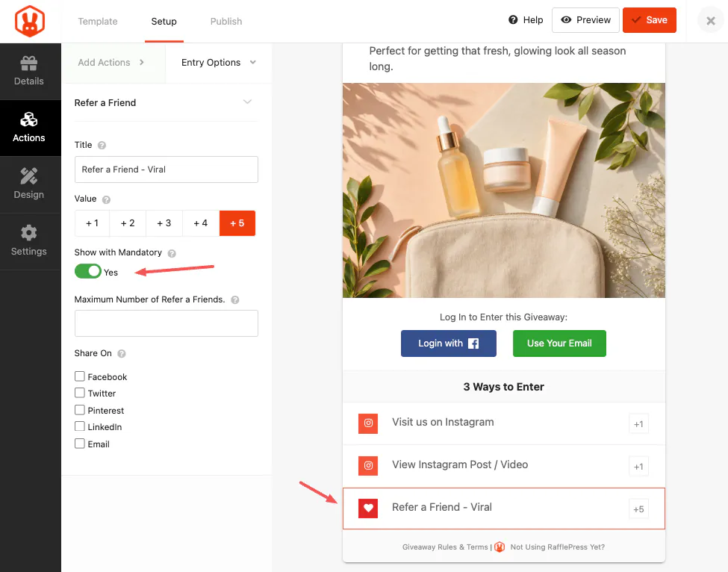The image size is (728, 572).
Task: Select the Visit us on Instagram entry row
Action: 504,423
